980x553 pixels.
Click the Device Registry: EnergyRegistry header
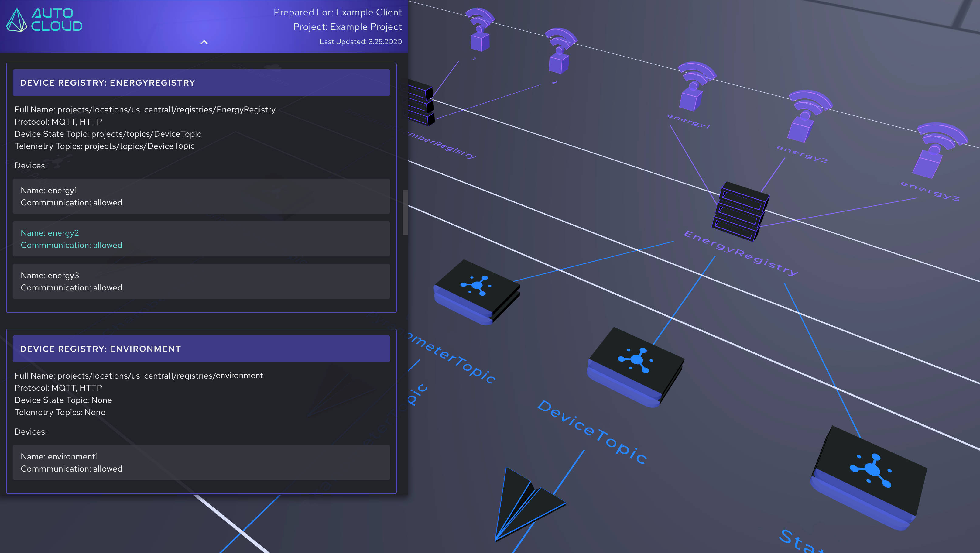point(201,83)
